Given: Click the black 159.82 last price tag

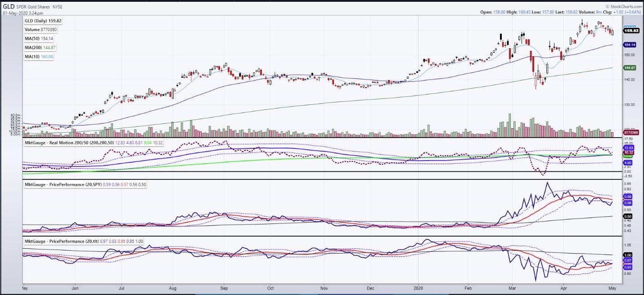Looking at the screenshot, I should (630, 31).
